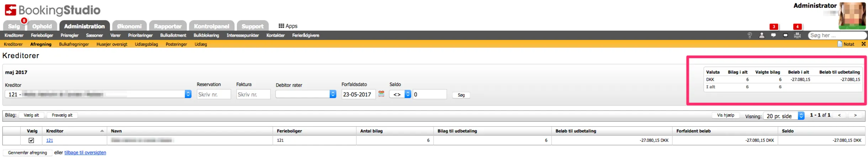Switch to the Økonomi tab
The image size is (868, 164).
129,26
